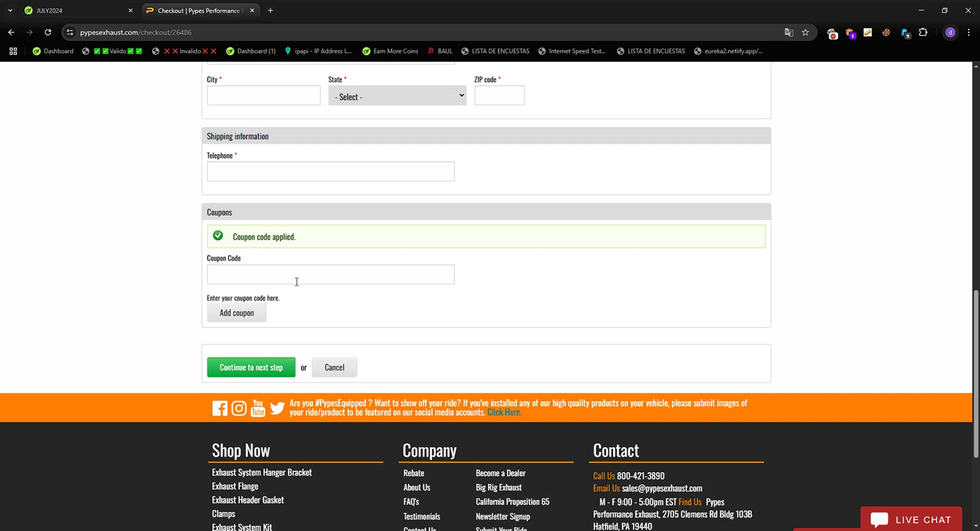Click the Cancel button
Screen dimensions: 980x531
pos(335,367)
